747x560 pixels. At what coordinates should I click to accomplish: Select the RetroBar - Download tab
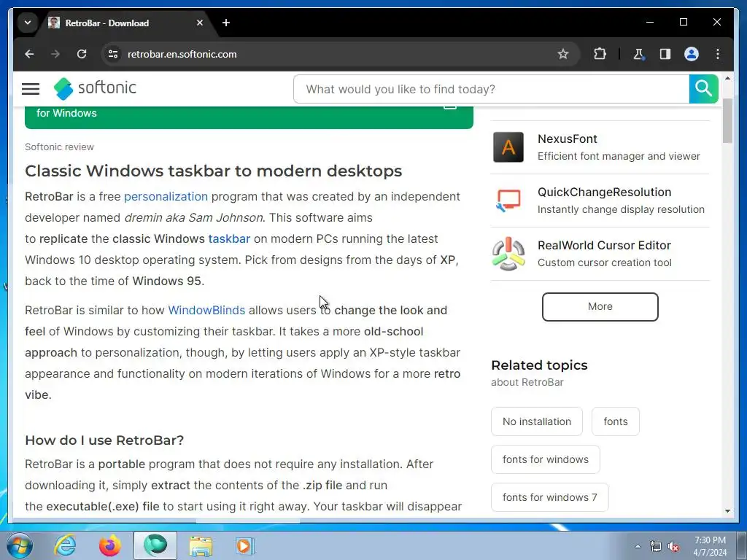click(x=125, y=23)
